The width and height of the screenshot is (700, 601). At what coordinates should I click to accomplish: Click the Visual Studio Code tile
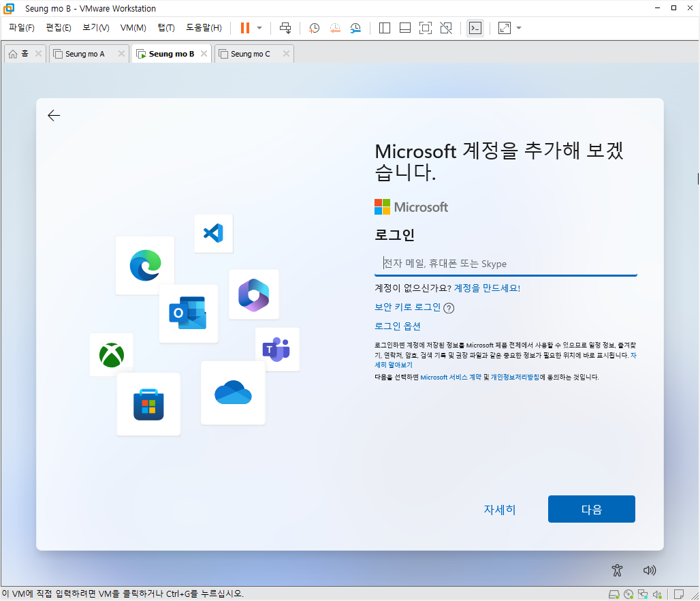(x=213, y=233)
